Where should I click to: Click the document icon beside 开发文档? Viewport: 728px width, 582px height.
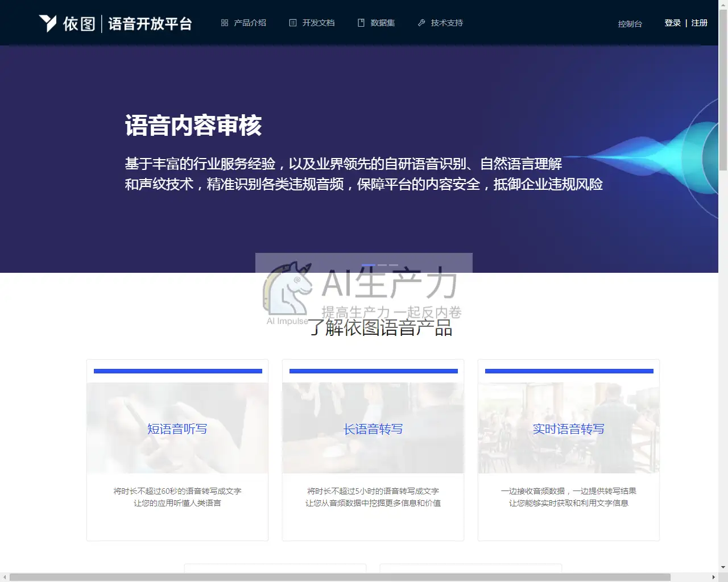pos(293,23)
